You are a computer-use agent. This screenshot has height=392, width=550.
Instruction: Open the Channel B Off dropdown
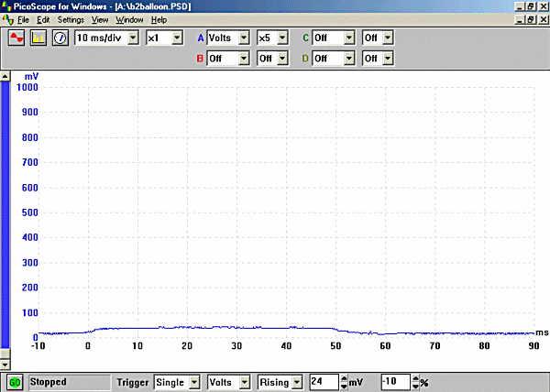(244, 58)
